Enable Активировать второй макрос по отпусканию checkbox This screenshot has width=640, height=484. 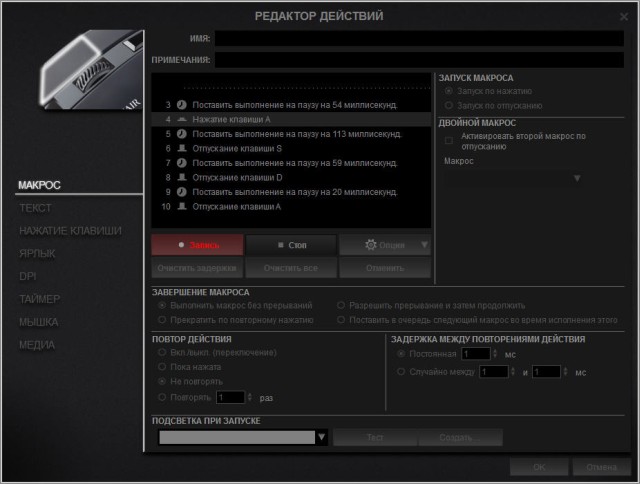click(449, 140)
